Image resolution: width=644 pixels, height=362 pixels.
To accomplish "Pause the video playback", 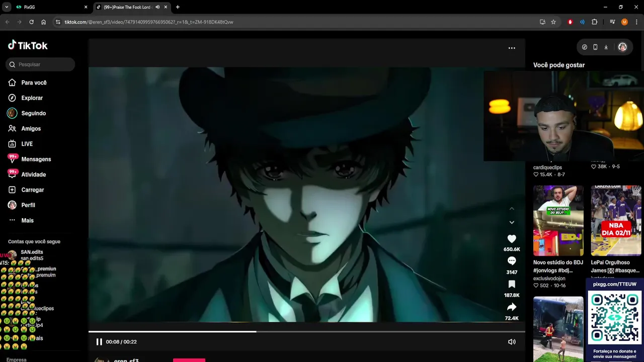I will tap(99, 342).
